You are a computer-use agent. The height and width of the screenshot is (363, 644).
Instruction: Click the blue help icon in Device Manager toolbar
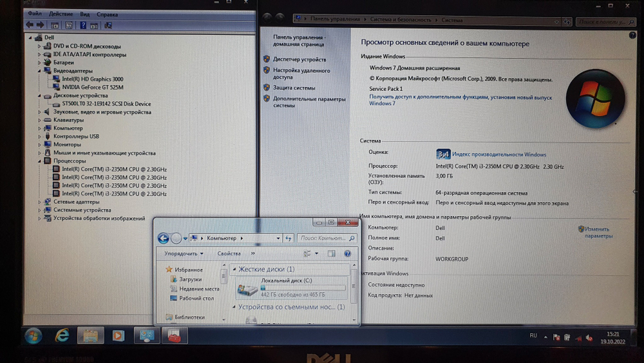[x=83, y=25]
